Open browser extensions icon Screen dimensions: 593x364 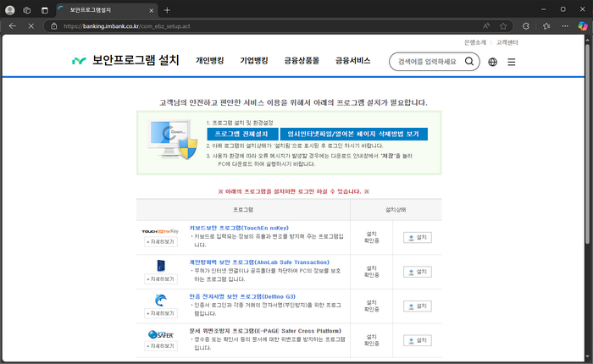click(x=526, y=26)
